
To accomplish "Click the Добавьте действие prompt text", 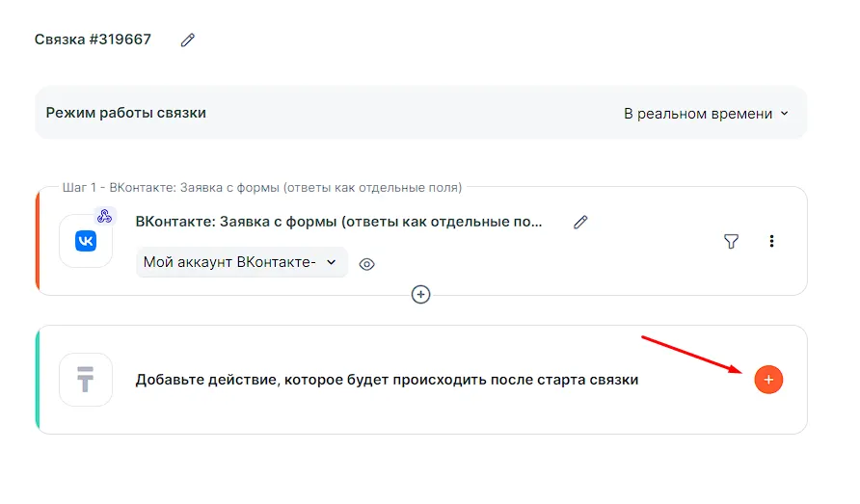I will point(387,380).
